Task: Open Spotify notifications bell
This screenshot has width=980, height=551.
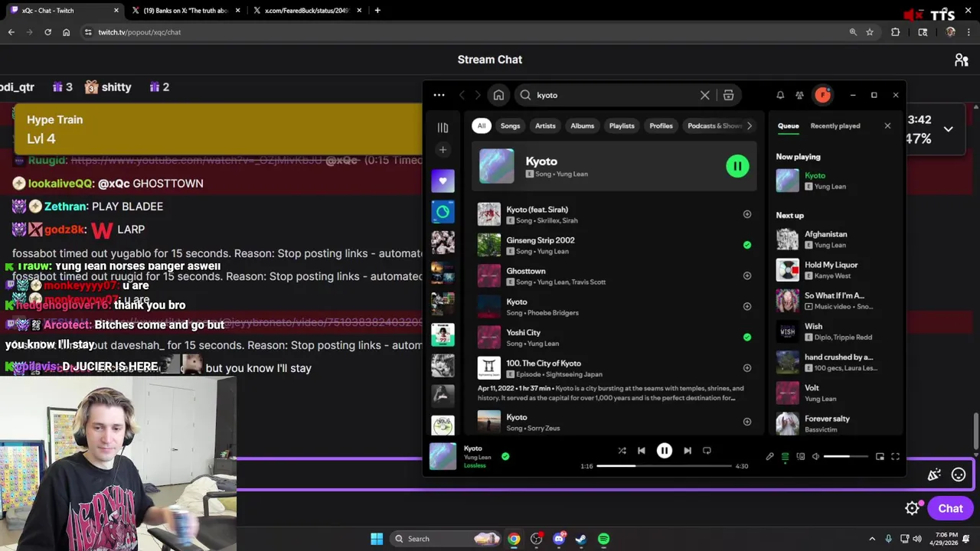Action: click(780, 95)
